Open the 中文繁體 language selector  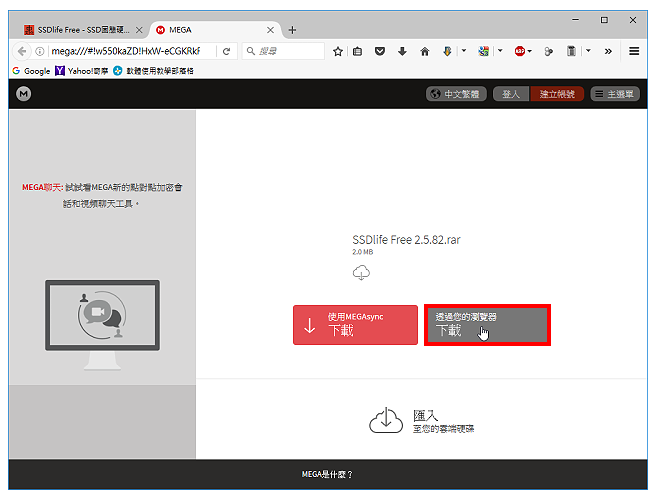point(456,94)
